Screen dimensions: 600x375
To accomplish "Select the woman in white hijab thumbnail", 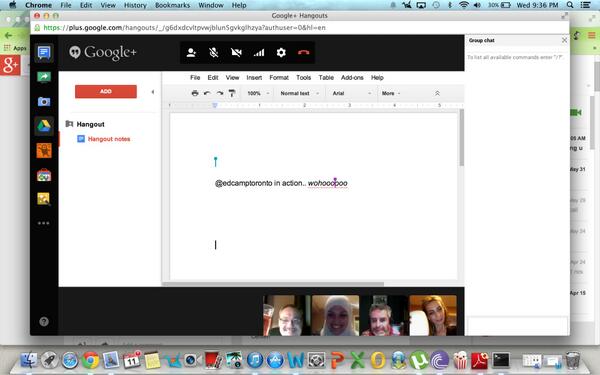I will (x=335, y=315).
